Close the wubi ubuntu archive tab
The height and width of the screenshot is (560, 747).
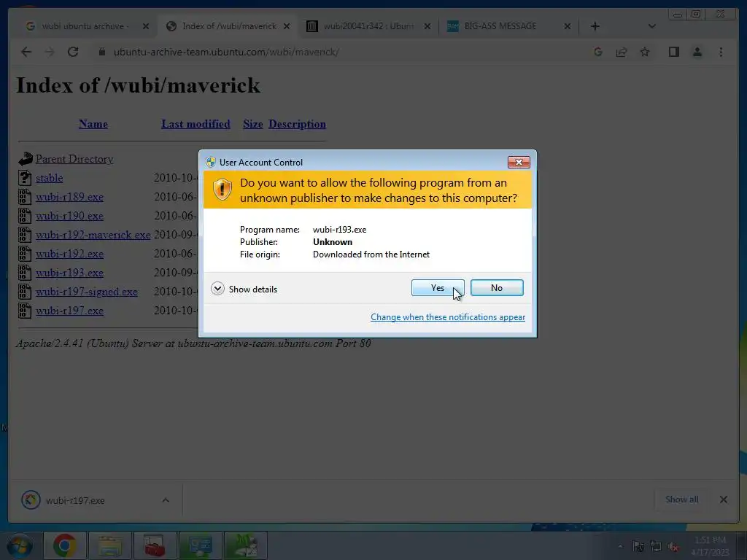click(x=146, y=26)
